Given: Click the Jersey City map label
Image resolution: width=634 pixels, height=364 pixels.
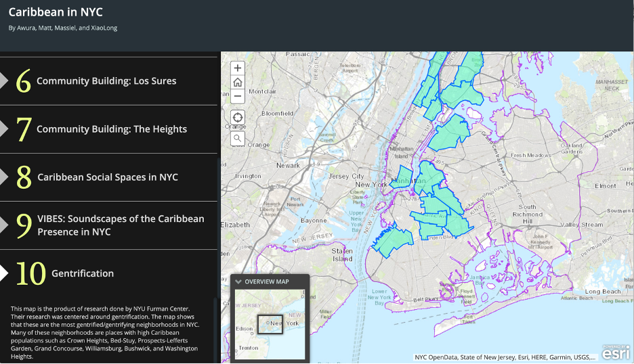Looking at the screenshot, I should tap(346, 176).
